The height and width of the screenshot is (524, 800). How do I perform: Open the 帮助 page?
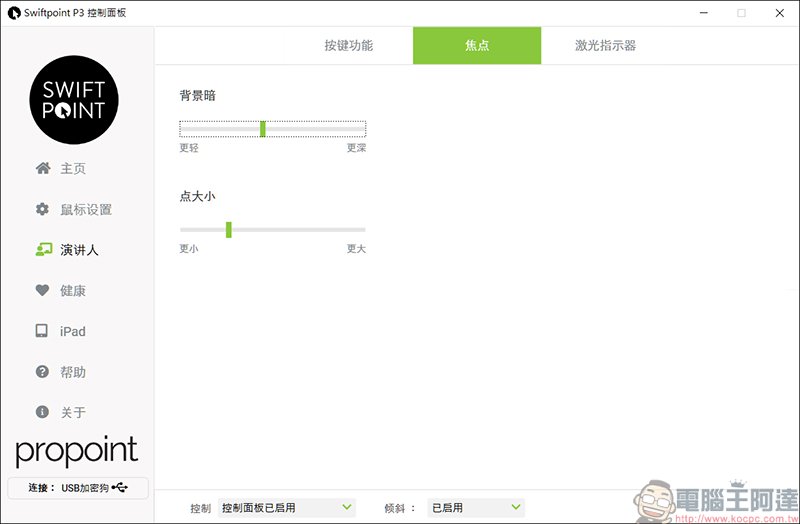(73, 372)
